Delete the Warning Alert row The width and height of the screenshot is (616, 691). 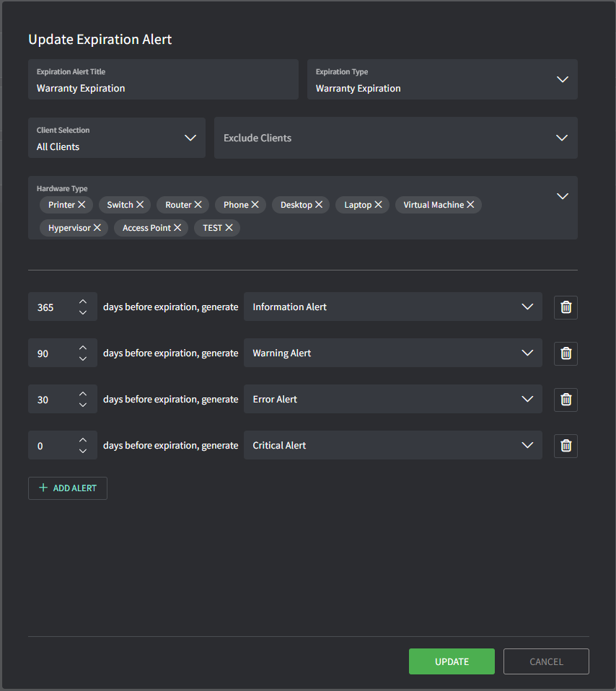pyautogui.click(x=566, y=353)
